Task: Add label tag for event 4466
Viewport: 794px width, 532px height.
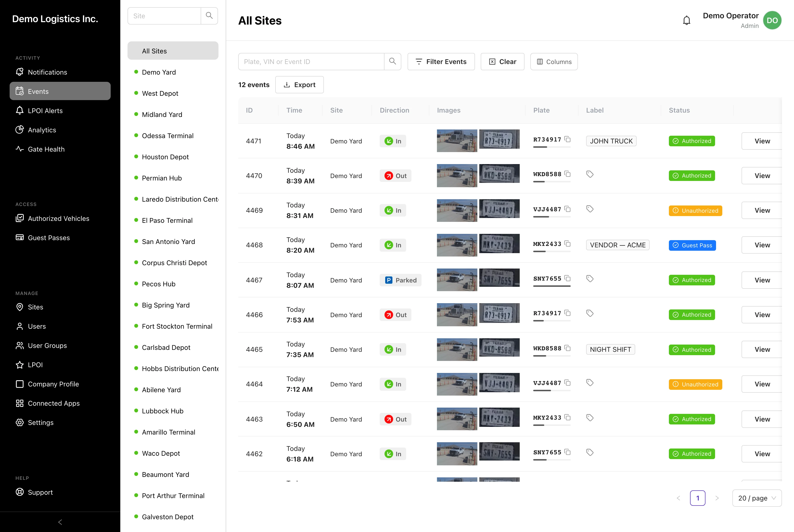Action: point(590,313)
